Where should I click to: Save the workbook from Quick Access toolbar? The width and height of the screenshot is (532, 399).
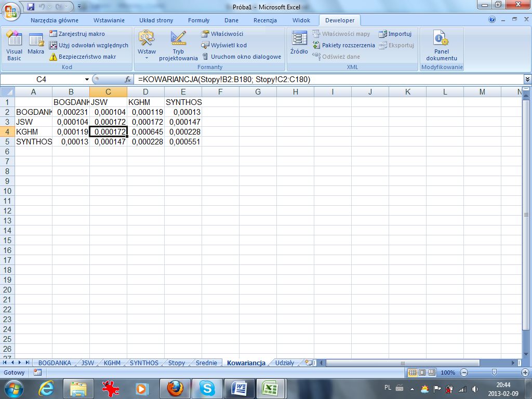tap(31, 6)
